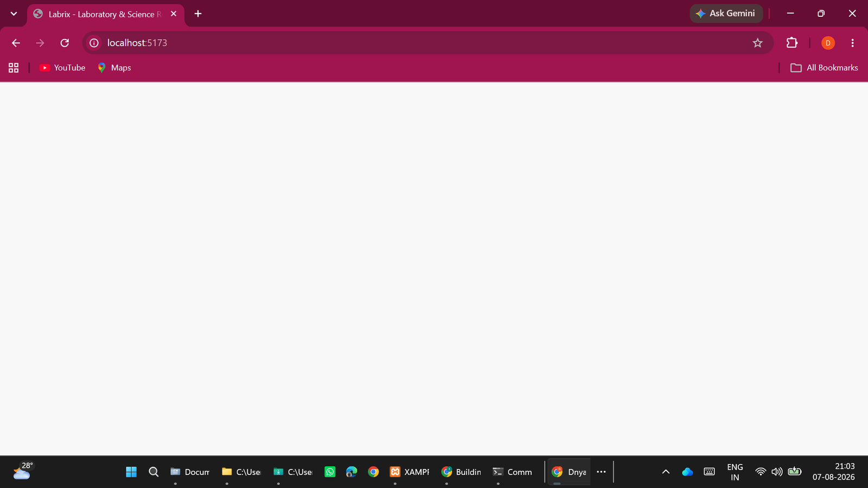868x488 pixels.
Task: Open the volume speaker tray icon
Action: 777,472
